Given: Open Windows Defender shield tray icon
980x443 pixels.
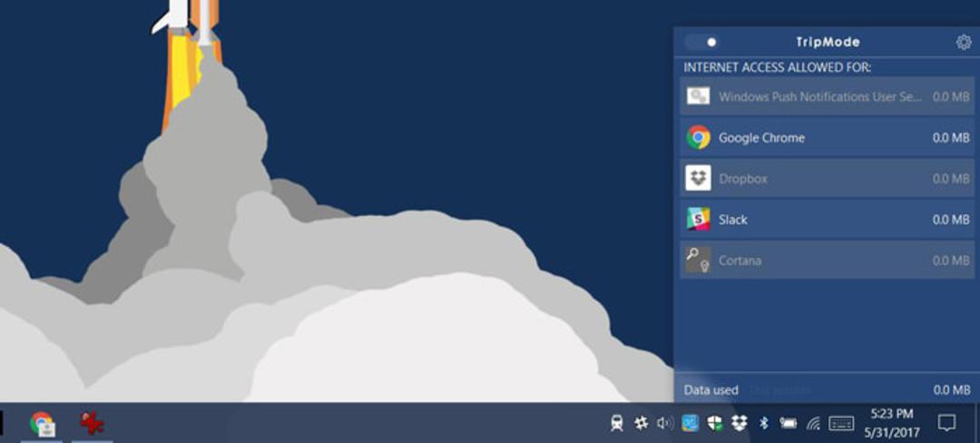Looking at the screenshot, I should pyautogui.click(x=714, y=423).
